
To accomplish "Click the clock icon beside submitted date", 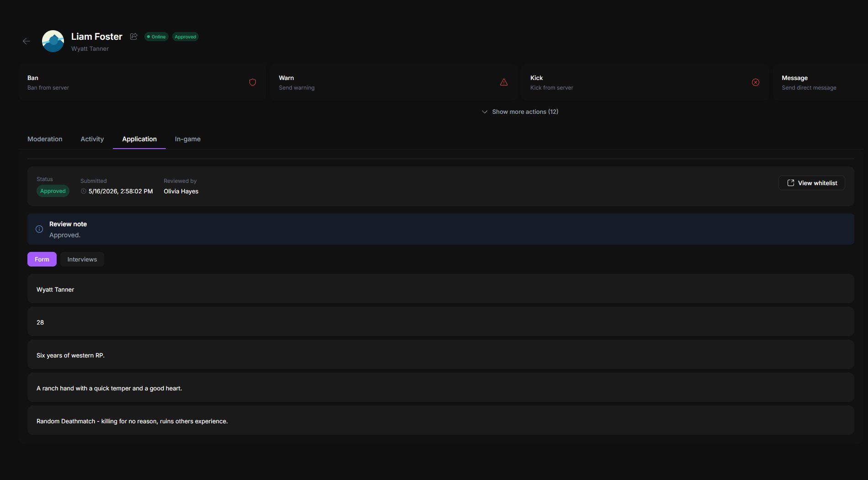I will click(84, 192).
